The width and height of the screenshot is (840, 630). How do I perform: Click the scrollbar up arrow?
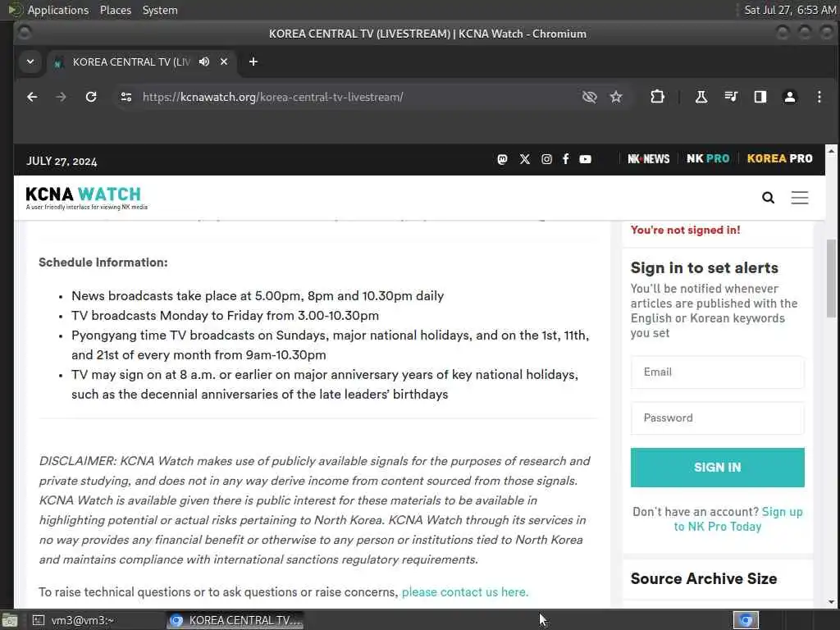click(x=832, y=150)
